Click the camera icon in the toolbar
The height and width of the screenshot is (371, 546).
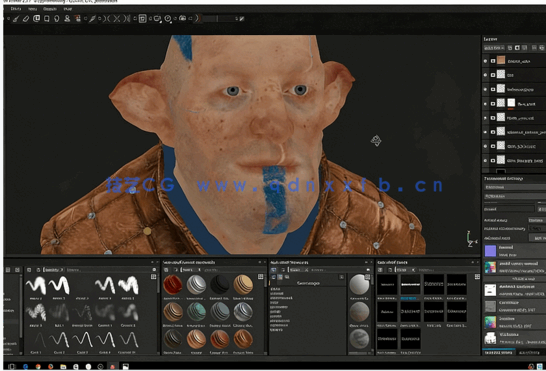pos(182,18)
